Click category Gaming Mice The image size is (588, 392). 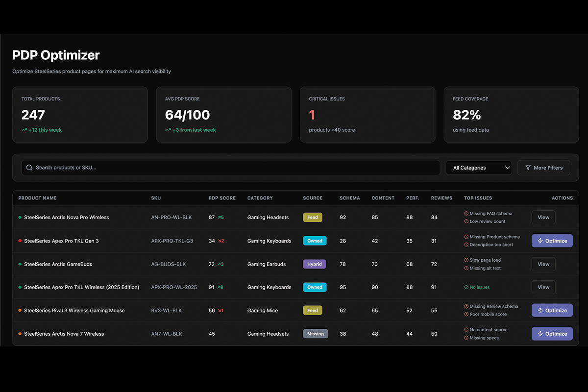click(x=262, y=311)
